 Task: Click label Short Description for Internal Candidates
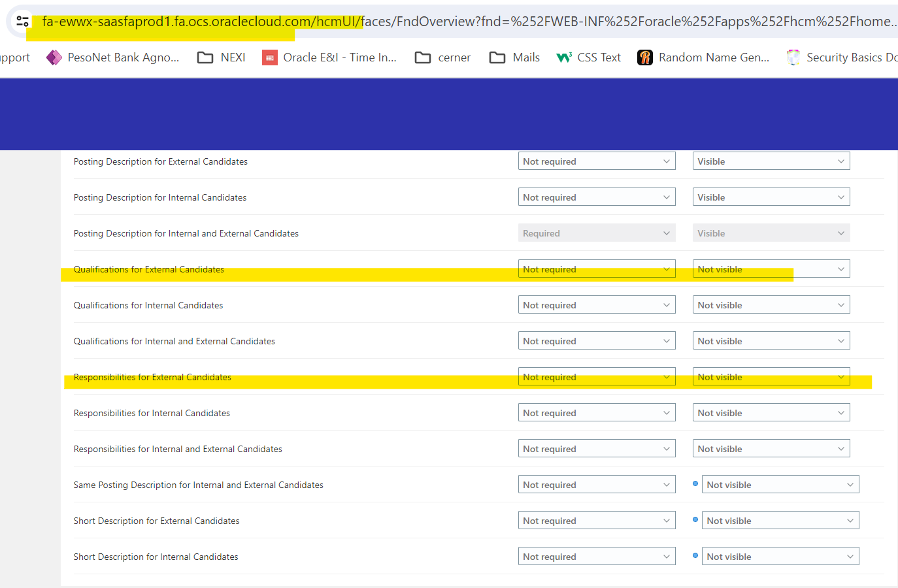click(156, 557)
